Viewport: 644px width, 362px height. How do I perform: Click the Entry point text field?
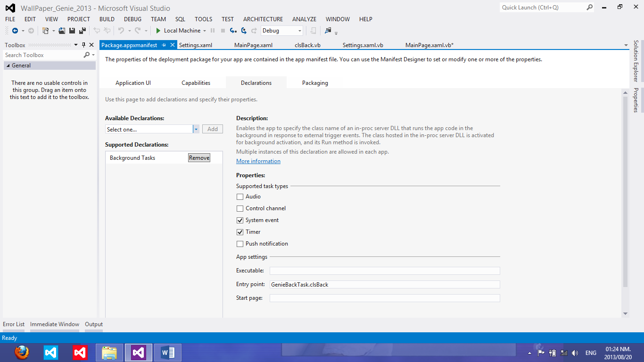tap(385, 285)
